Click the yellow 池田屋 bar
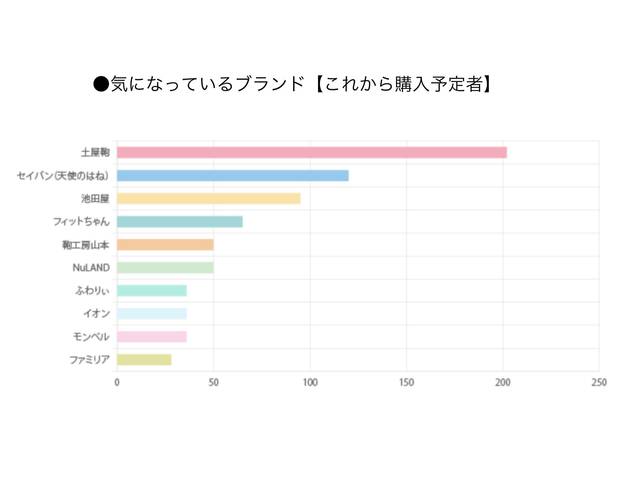Screen dimensions: 640x480 [208, 198]
